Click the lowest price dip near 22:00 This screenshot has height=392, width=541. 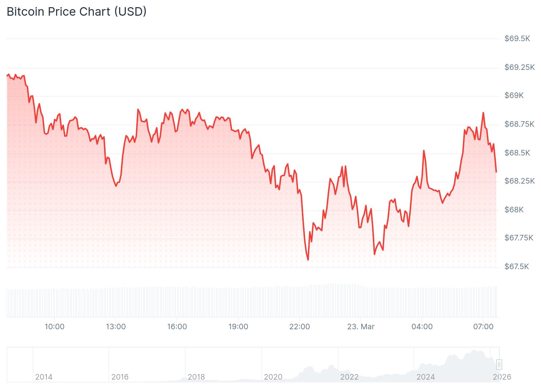pos(308,260)
